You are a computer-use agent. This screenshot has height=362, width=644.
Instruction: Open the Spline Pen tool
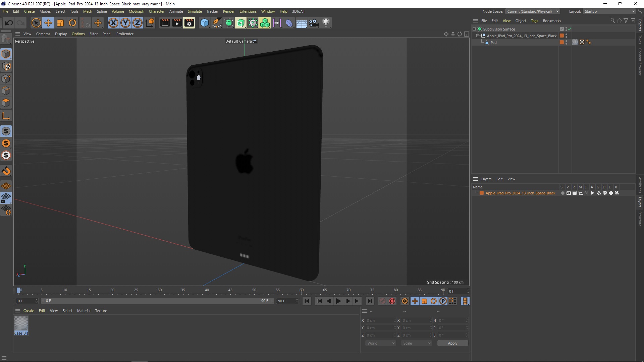(x=217, y=23)
